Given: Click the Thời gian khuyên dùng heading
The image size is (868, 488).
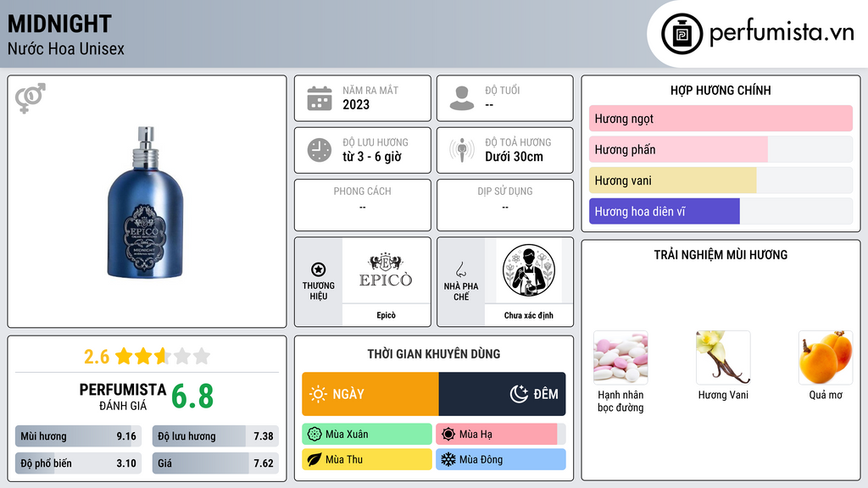Looking at the screenshot, I should pyautogui.click(x=434, y=354).
